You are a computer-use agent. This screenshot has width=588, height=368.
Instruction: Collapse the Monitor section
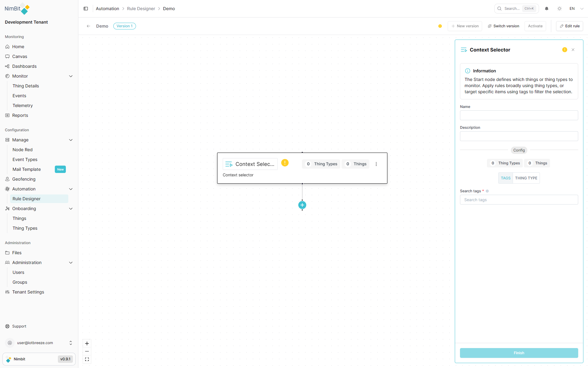[x=71, y=76]
